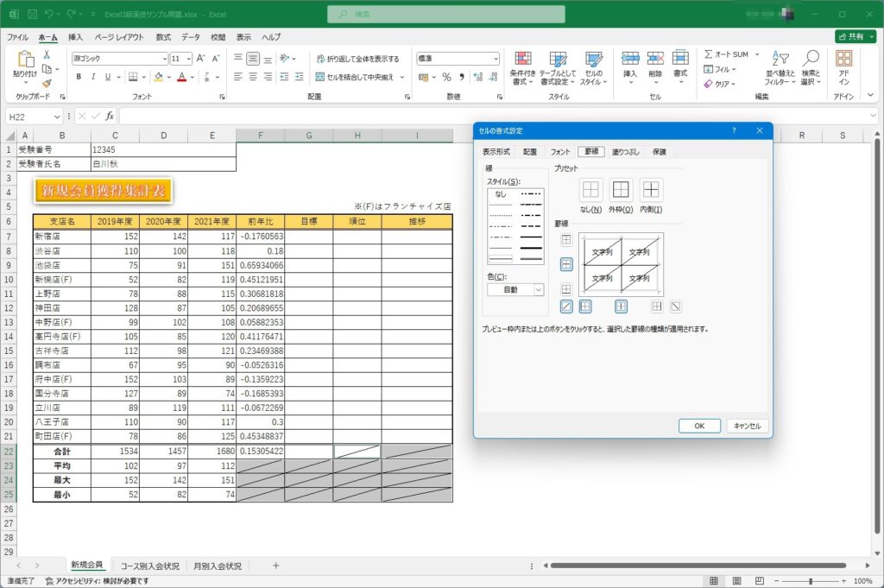Open the 色 color dropdown in dialog
The height and width of the screenshot is (588, 884).
pos(515,290)
